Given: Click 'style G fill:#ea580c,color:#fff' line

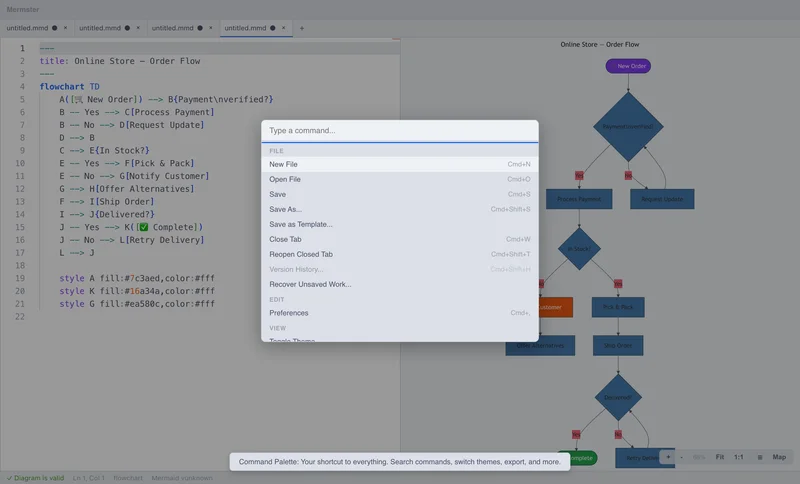Looking at the screenshot, I should (x=137, y=303).
